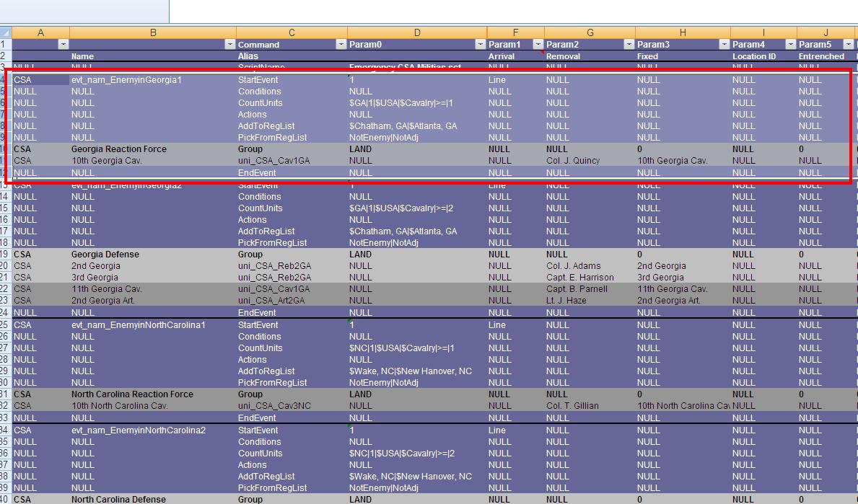Select row 25 header
Viewport: 858px width, 504px height.
click(6, 325)
